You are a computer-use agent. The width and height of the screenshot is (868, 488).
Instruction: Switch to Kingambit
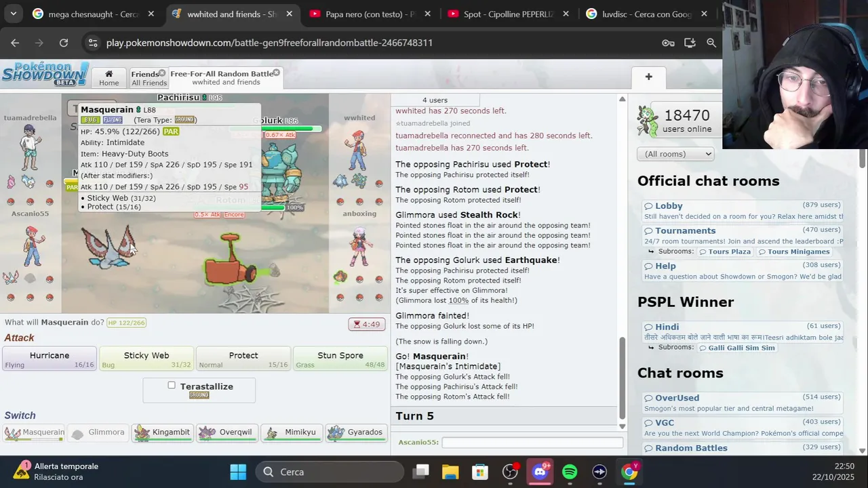pyautogui.click(x=162, y=432)
